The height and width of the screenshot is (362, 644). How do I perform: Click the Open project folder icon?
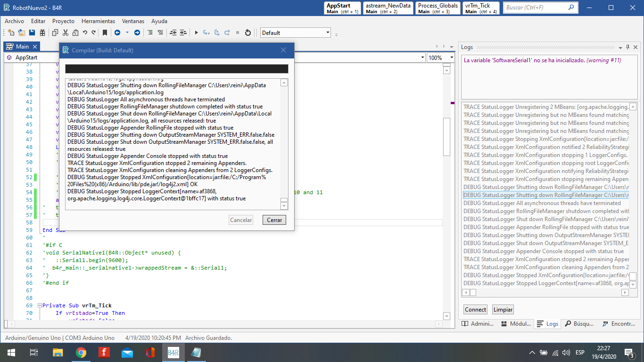click(x=22, y=33)
